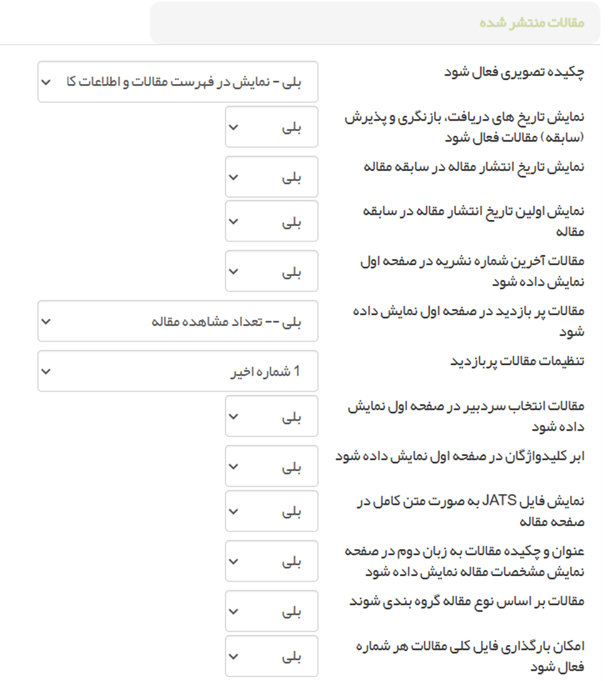Open dropdown for 'نمایش فایل JATS' setting
This screenshot has width=616, height=681.
(x=272, y=511)
